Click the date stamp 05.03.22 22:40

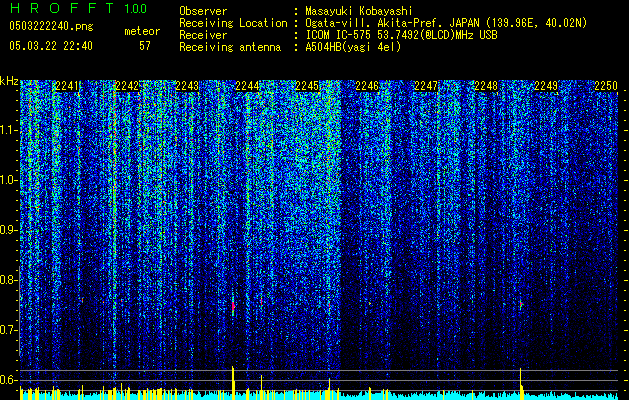51,46
